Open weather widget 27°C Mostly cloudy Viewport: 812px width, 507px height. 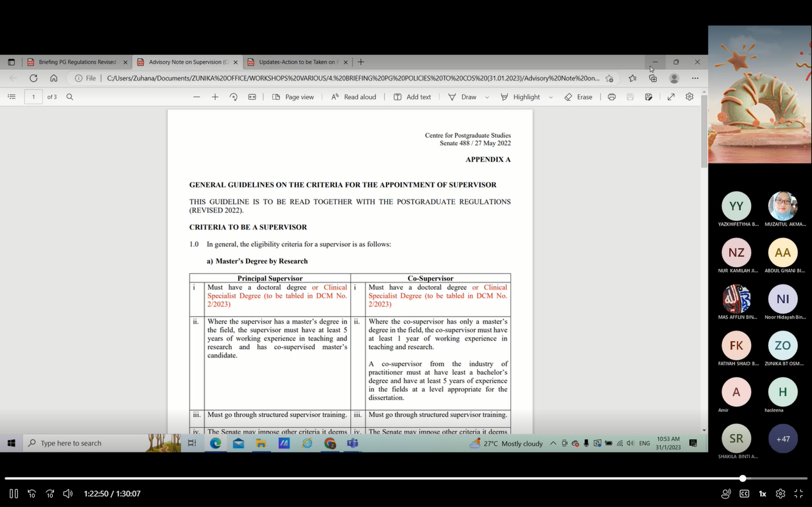[x=506, y=443]
